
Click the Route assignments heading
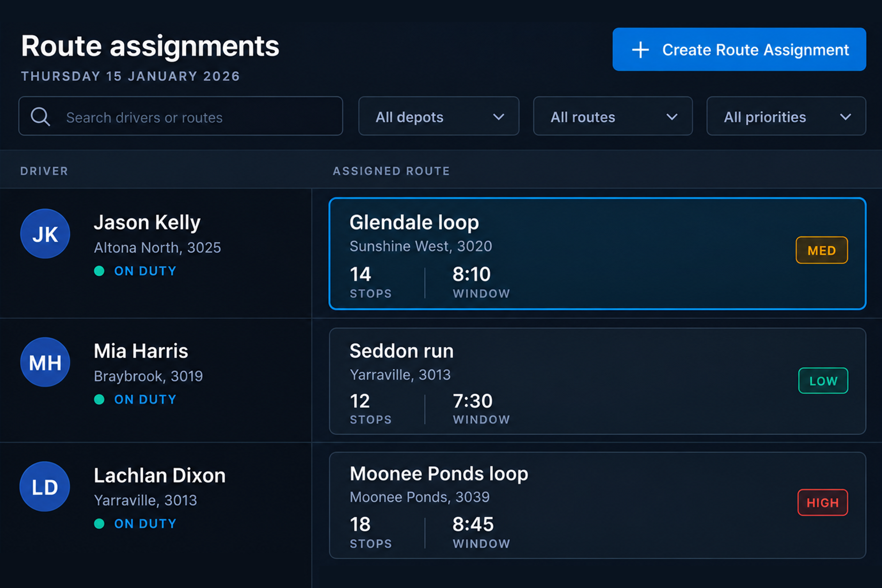coord(150,46)
